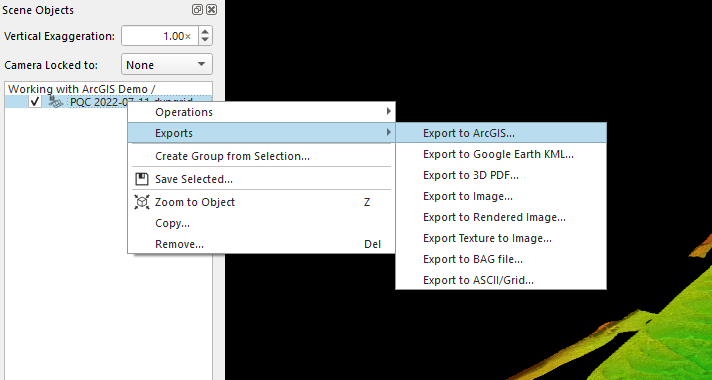Increase Vertical Exaggeration with up arrow

pos(205,31)
